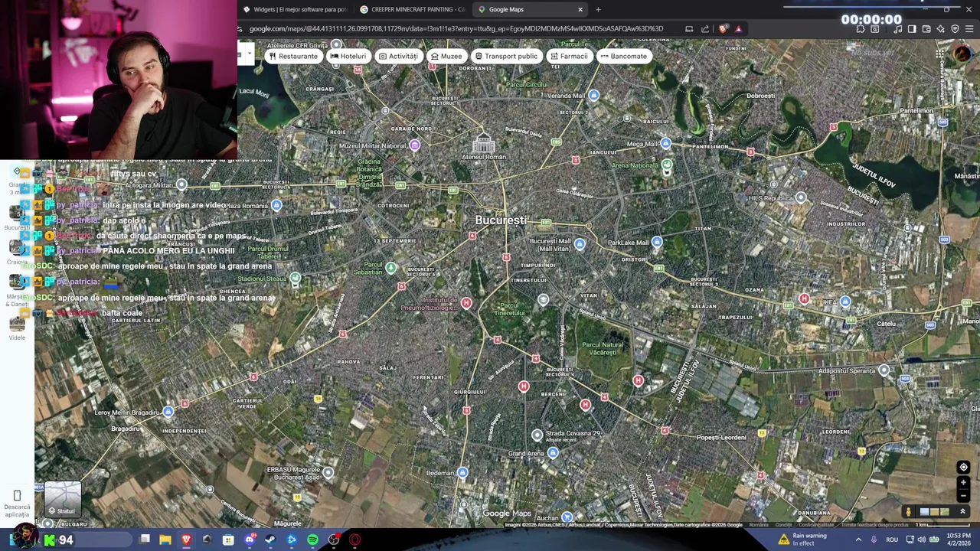This screenshot has width=980, height=551.
Task: Click Parcul Sebastian green marker
Action: (390, 268)
